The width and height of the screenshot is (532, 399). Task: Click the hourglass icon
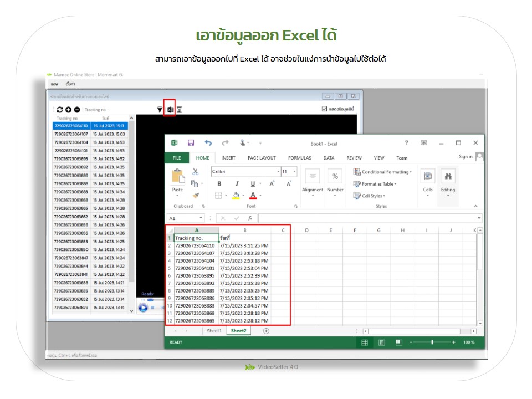coord(179,110)
